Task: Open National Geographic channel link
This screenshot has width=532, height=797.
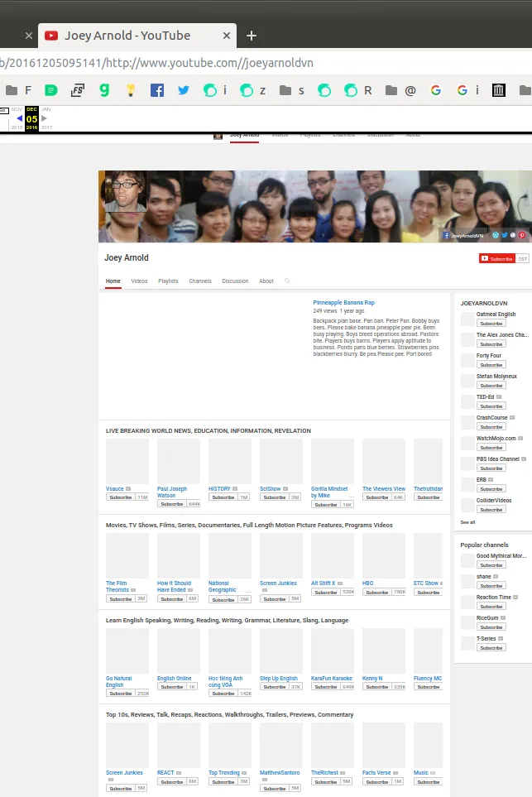Action: click(x=222, y=587)
